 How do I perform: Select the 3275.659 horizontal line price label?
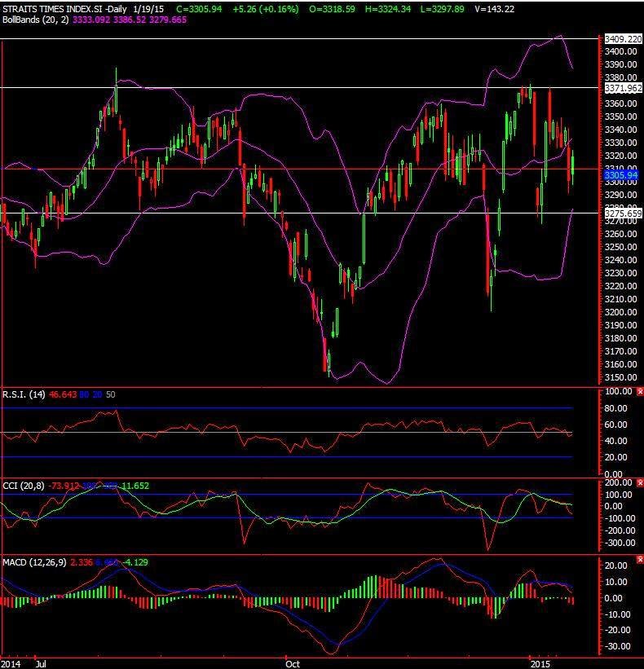623,213
